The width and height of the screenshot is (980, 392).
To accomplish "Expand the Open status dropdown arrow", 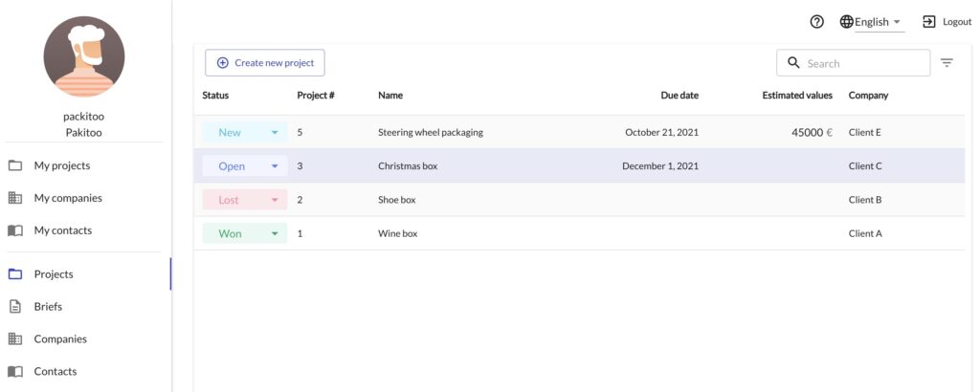I will [x=275, y=166].
